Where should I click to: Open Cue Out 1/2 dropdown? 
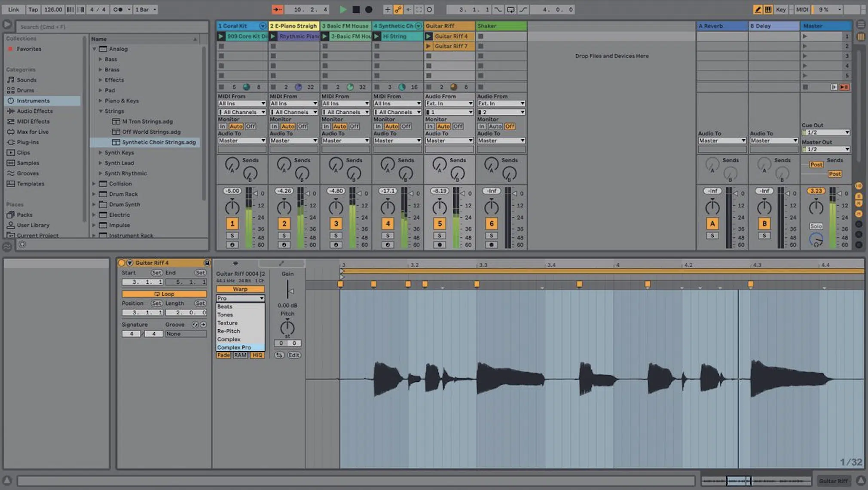pyautogui.click(x=826, y=133)
